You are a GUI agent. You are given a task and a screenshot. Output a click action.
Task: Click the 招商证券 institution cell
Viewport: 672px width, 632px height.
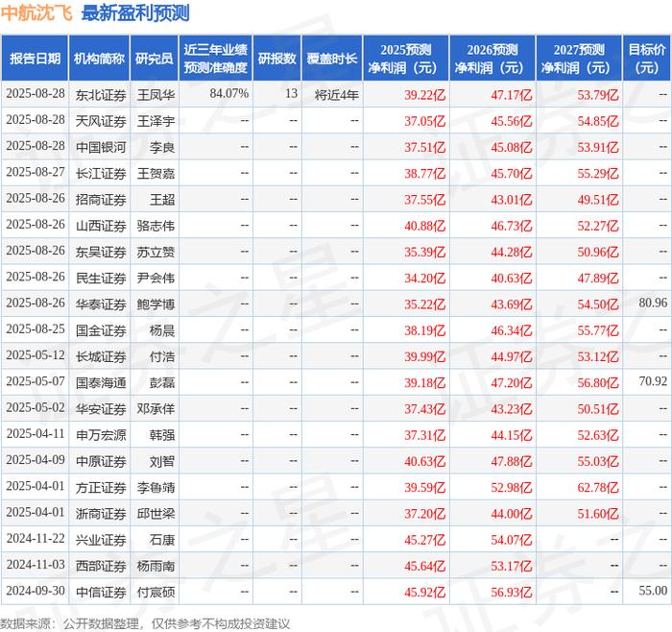click(101, 200)
